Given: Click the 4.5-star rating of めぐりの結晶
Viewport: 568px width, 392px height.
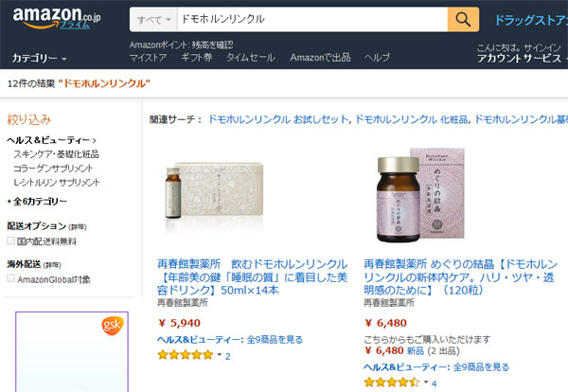Looking at the screenshot, I should click(392, 383).
